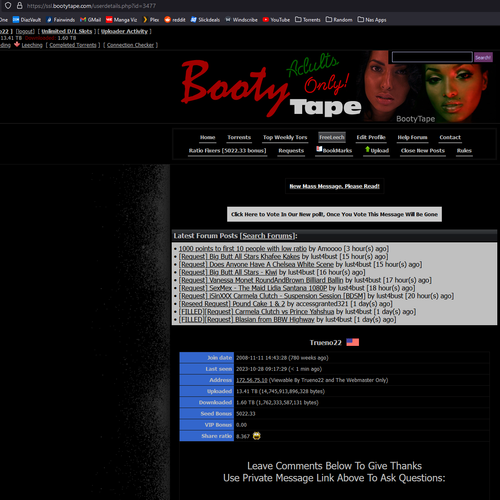Open Top Weekly Tors page
This screenshot has height=500, width=500.
(x=285, y=137)
